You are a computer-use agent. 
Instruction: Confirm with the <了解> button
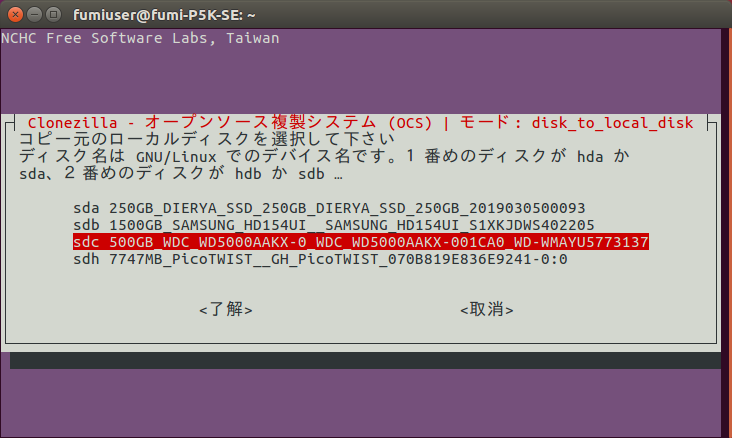[x=226, y=309]
